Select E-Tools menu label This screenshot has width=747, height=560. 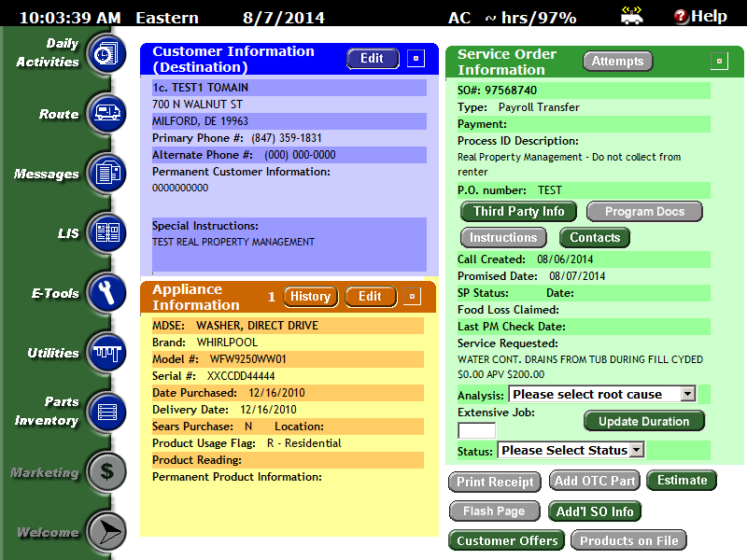55,293
